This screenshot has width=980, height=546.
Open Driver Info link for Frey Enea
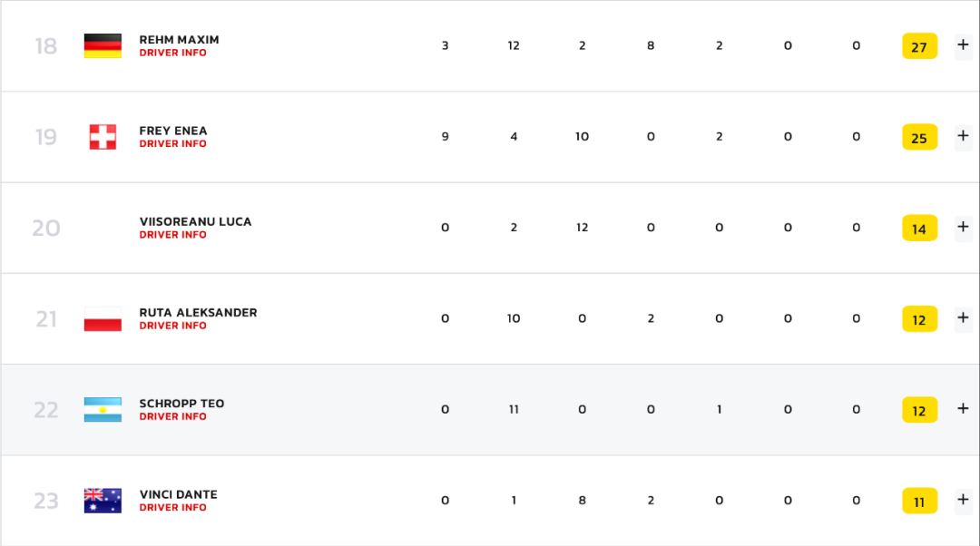[x=172, y=144]
